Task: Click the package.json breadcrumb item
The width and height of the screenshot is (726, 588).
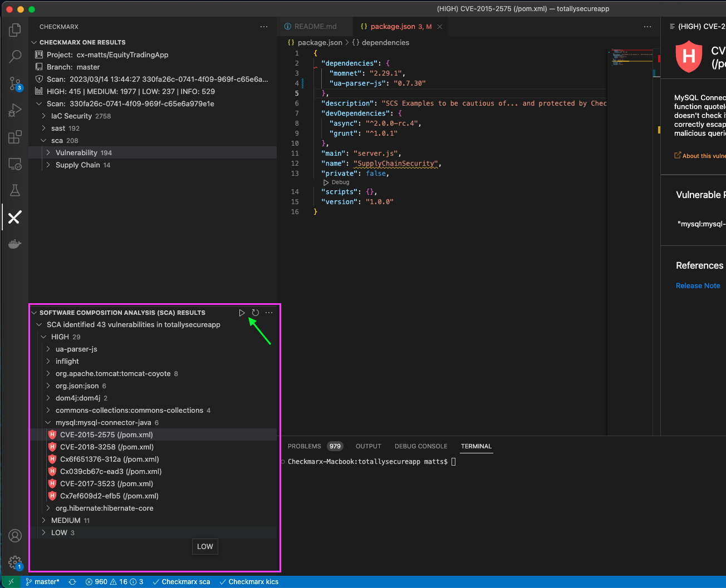Action: coord(315,42)
